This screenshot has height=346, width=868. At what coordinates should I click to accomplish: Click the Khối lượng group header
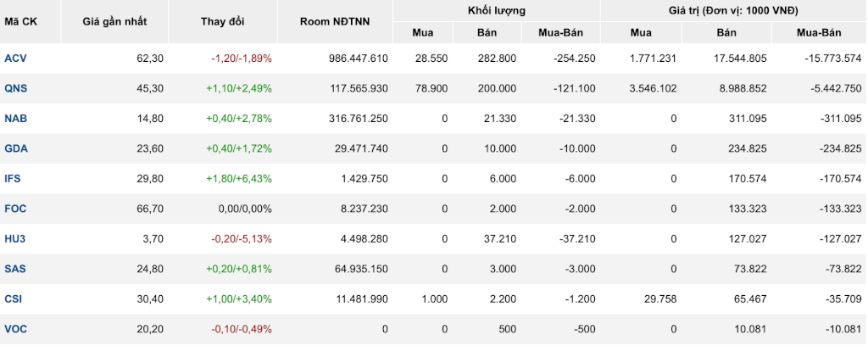(x=496, y=10)
